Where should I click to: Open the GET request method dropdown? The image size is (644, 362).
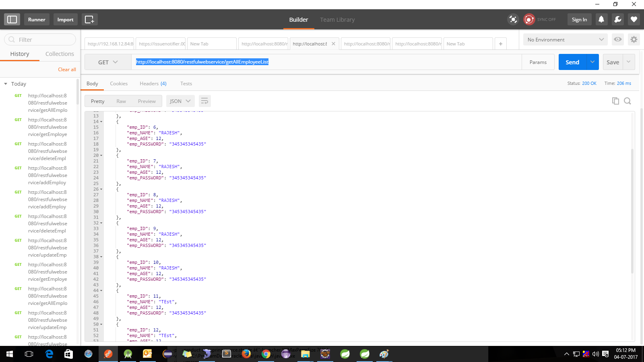(107, 62)
